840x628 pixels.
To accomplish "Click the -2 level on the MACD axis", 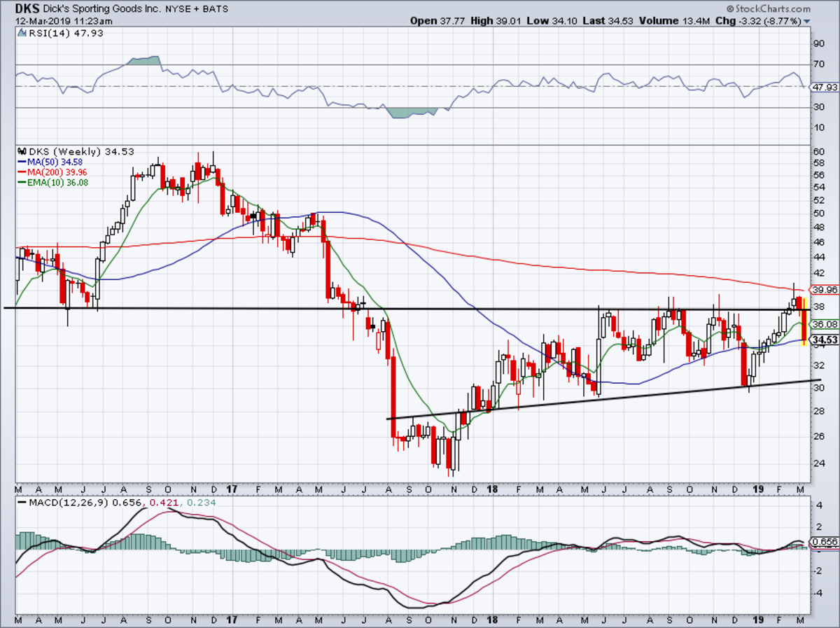I will 818,571.
